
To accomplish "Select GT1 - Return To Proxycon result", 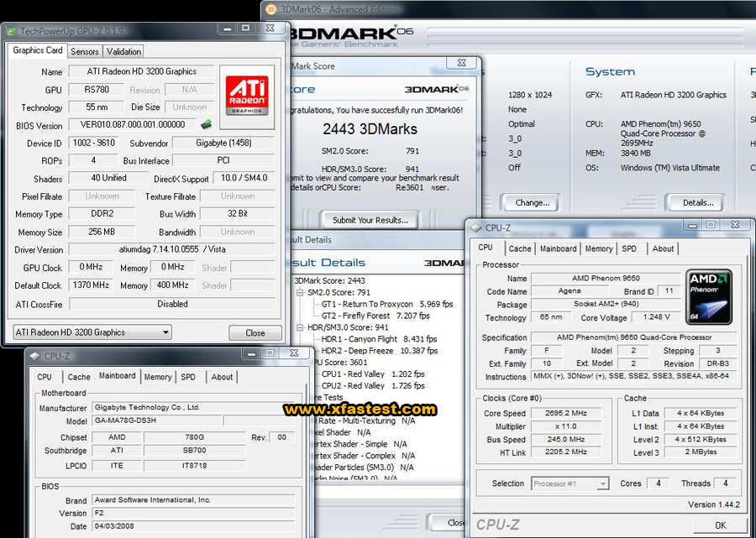I will pyautogui.click(x=366, y=304).
